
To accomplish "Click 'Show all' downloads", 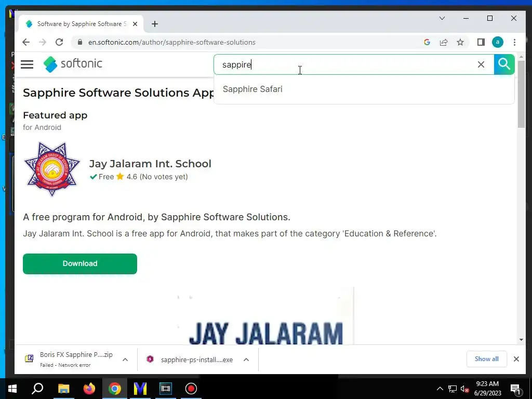I will click(x=486, y=359).
